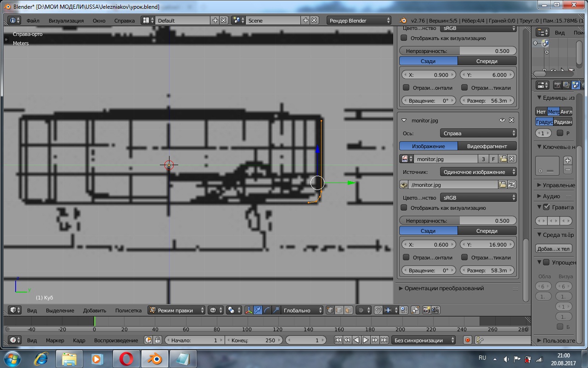Select Изображение as monitor.jpg background type
This screenshot has width=588, height=368.
point(428,146)
